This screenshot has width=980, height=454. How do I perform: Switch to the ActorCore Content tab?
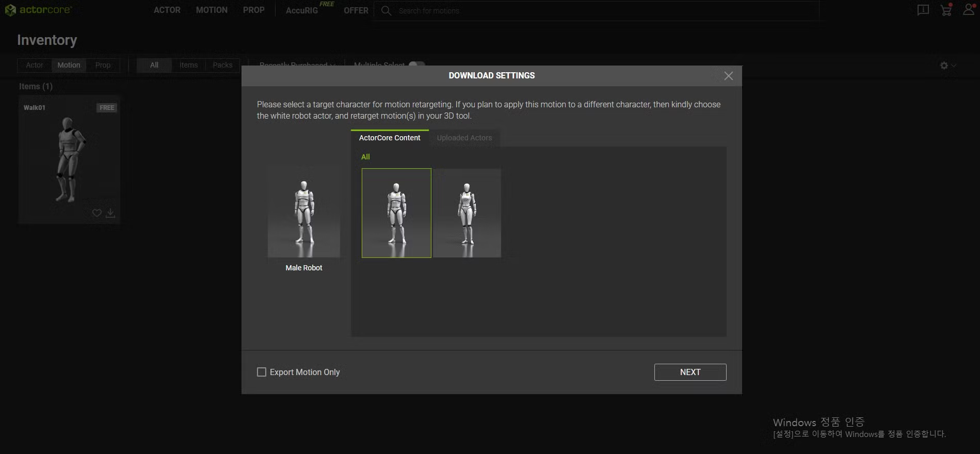[x=390, y=138]
